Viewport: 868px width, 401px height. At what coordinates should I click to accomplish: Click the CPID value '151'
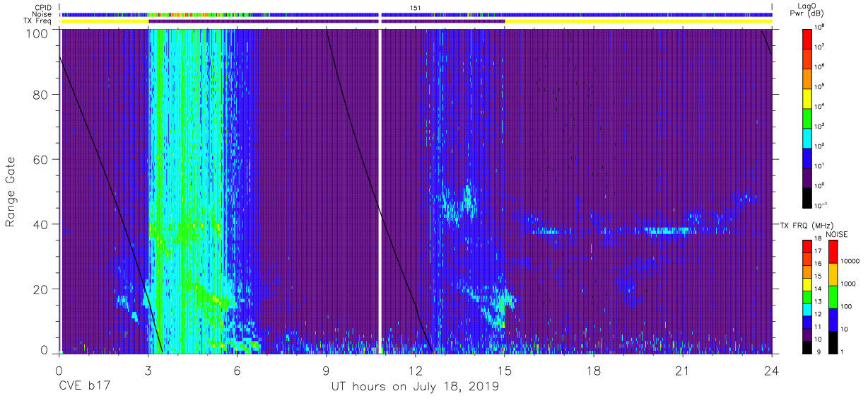(x=416, y=7)
